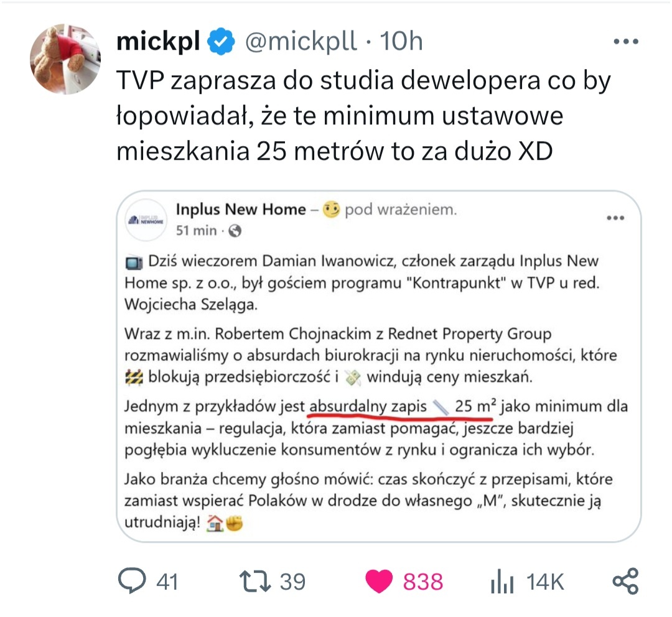Unlike the tweet via the pink heart
Image resolution: width=672 pixels, height=617 pixels.
(379, 582)
